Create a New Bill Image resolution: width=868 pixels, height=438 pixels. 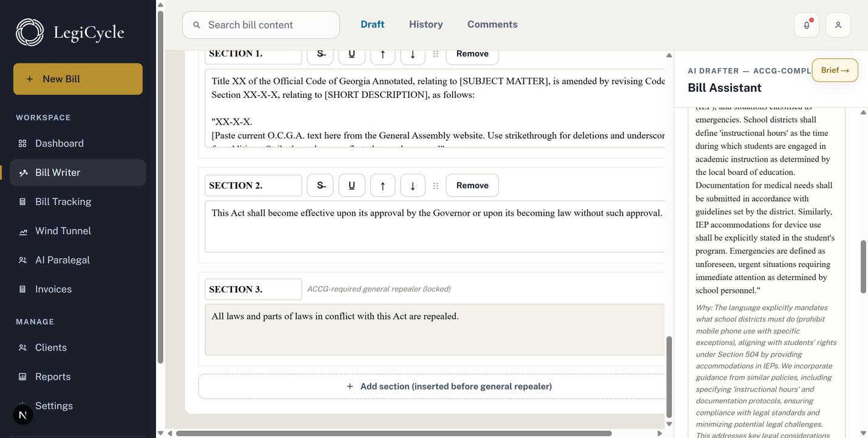pos(78,79)
